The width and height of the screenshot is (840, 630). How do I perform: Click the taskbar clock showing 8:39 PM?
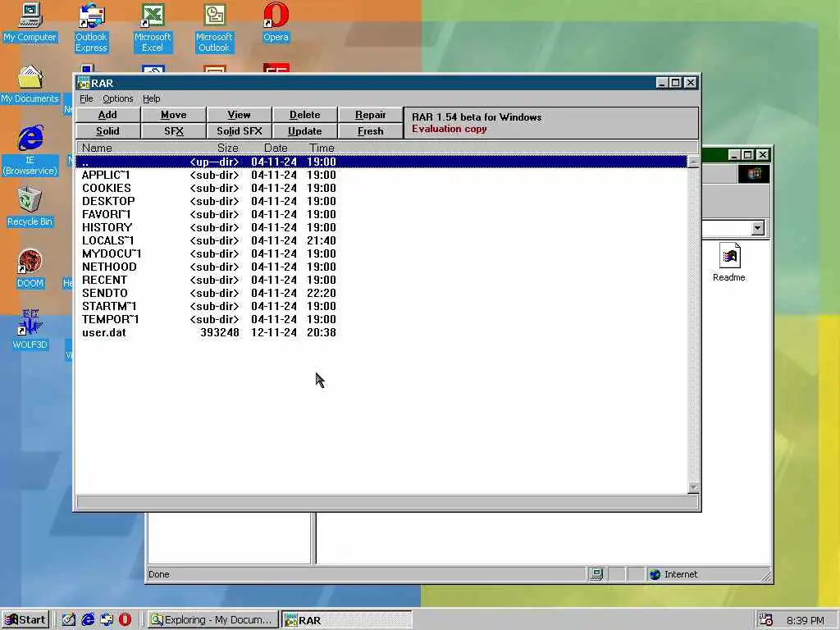tap(806, 620)
